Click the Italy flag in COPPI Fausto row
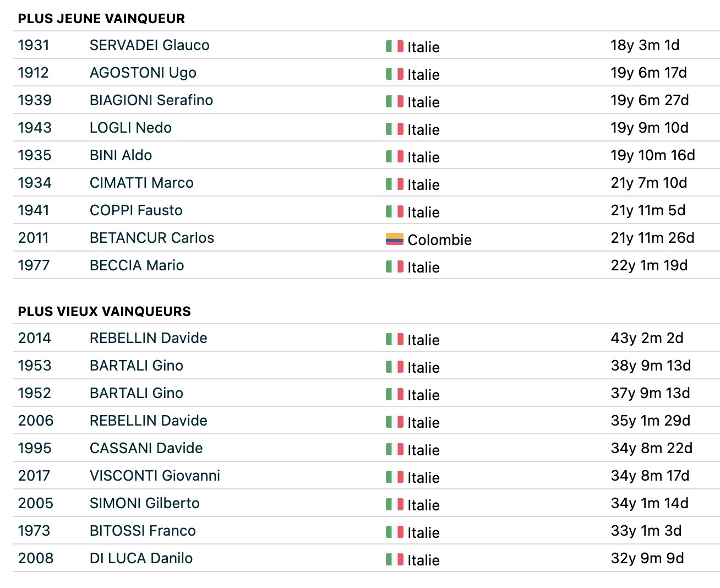The height and width of the screenshot is (588, 720). pyautogui.click(x=394, y=211)
